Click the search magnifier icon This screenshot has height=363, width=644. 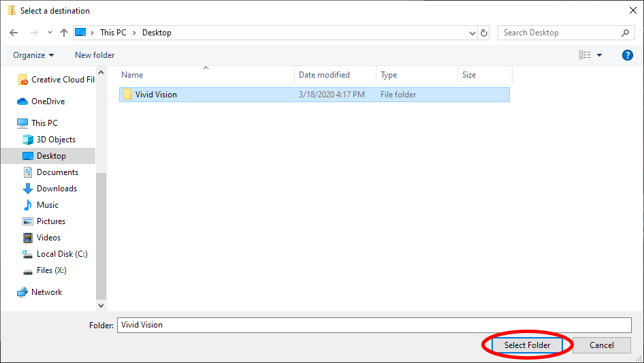pos(625,33)
